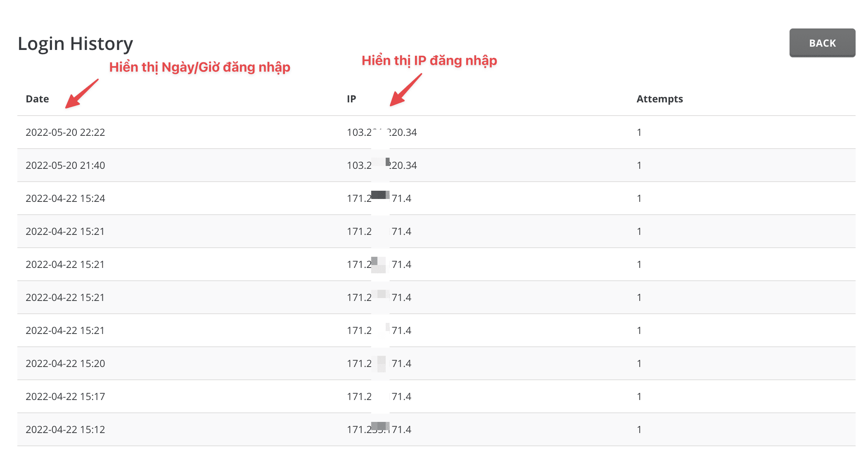Click the Login History page title
Image resolution: width=868 pixels, height=464 pixels.
[x=75, y=43]
